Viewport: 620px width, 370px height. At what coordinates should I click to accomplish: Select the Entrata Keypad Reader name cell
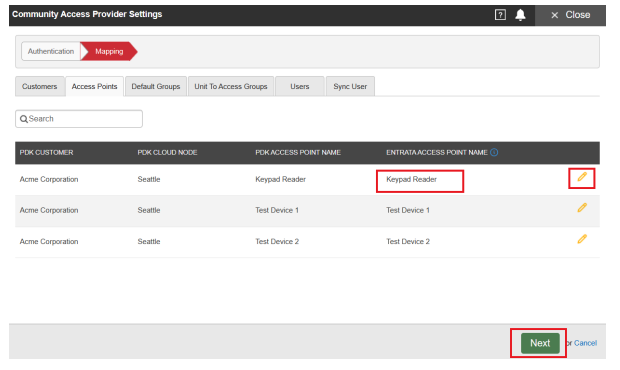coord(420,181)
